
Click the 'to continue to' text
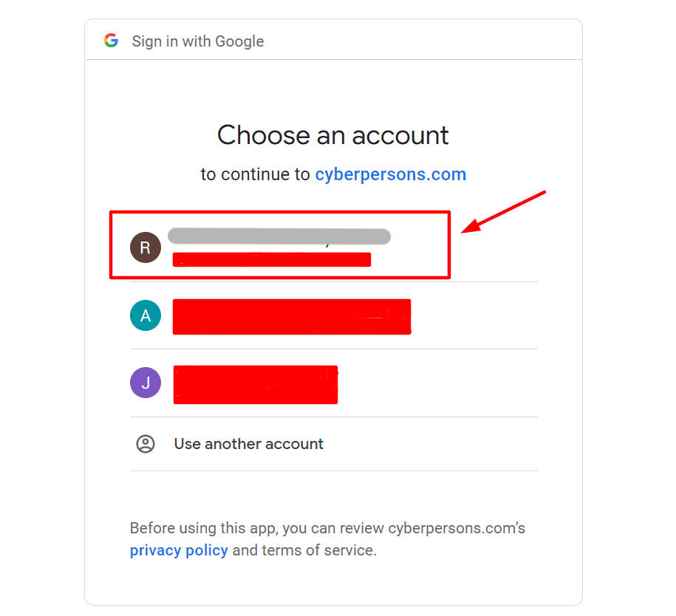click(x=255, y=174)
